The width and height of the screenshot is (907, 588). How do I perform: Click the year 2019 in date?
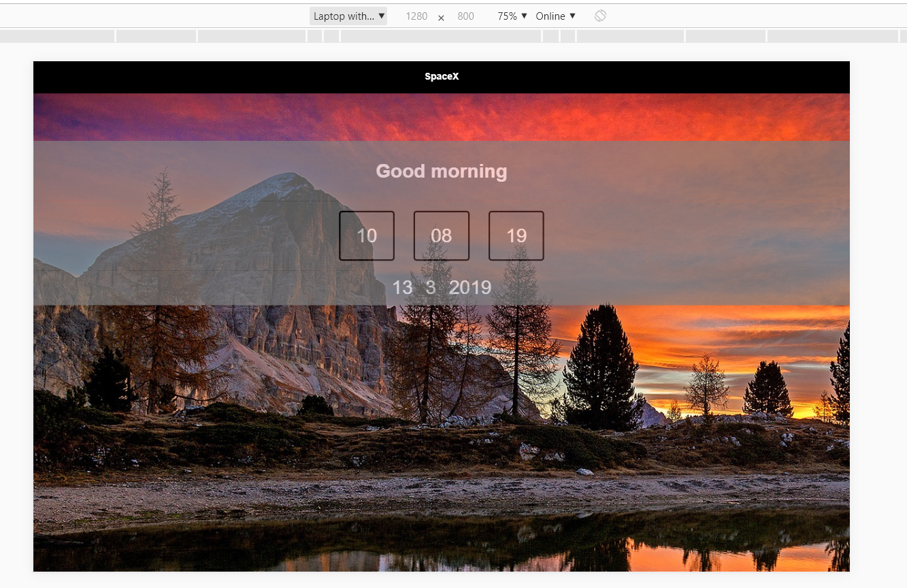coord(470,288)
